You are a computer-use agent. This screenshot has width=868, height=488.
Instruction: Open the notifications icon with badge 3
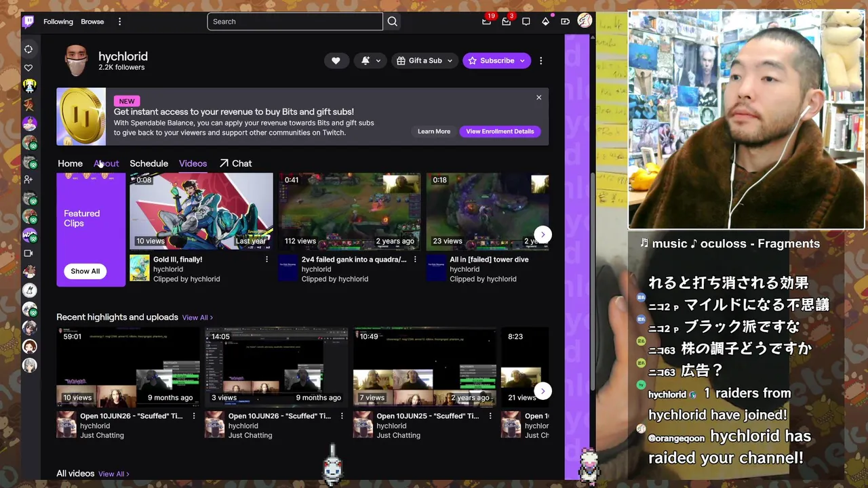click(507, 22)
